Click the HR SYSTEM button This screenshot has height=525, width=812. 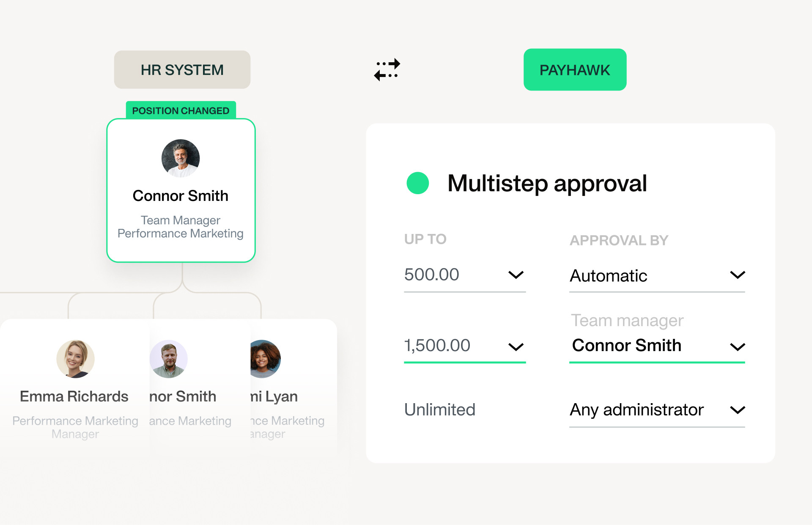pos(182,70)
